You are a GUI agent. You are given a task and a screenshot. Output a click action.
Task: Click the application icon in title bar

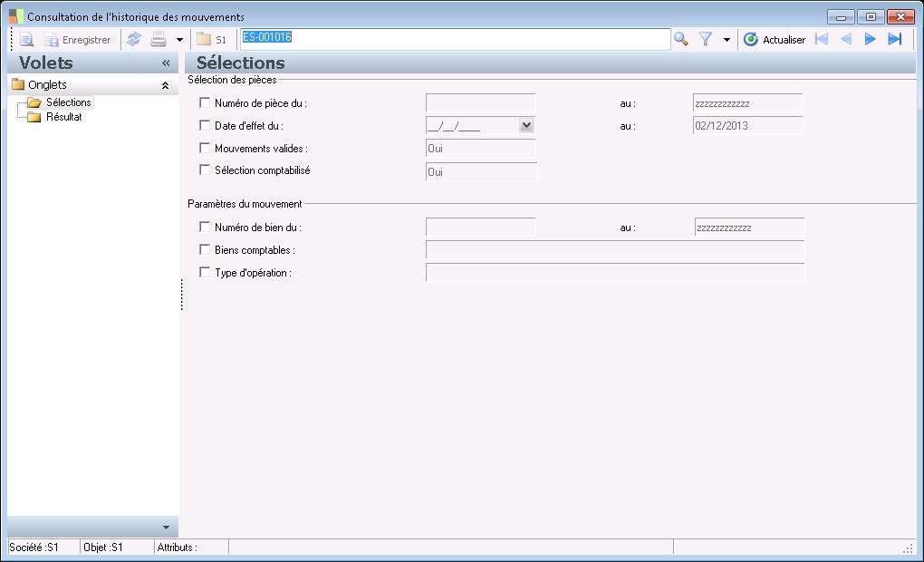pyautogui.click(x=16, y=16)
